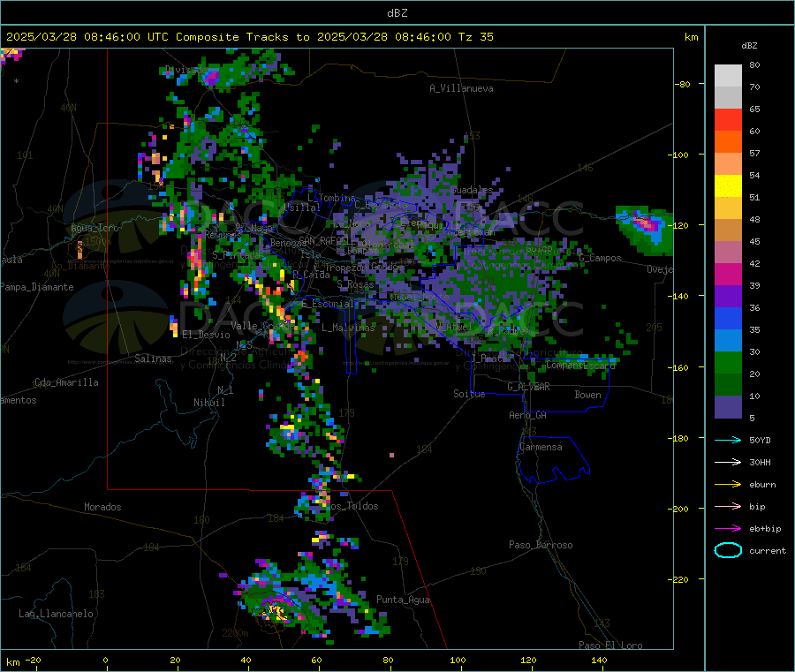
Task: Click the y-axis tick label '-80'
Action: [x=682, y=84]
